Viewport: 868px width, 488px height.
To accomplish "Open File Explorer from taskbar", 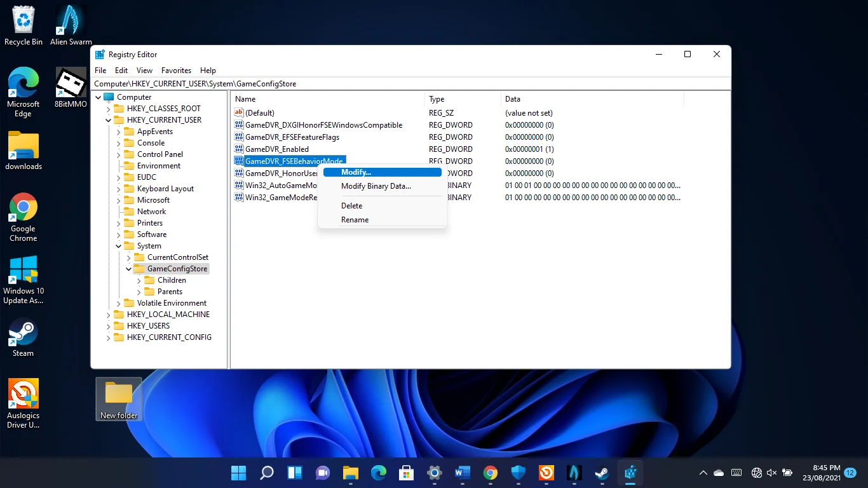I will (x=351, y=473).
